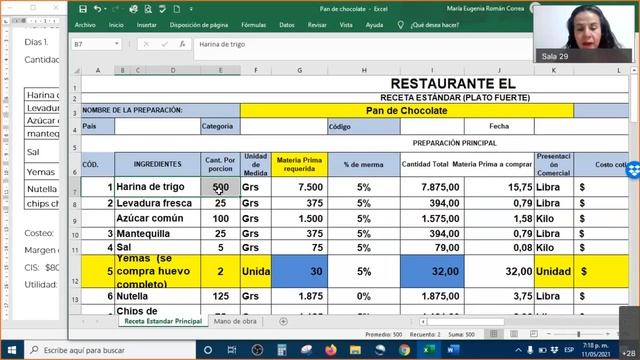Select the Pan de Chocolate title cell
Viewport: 640px width, 360px height.
[407, 111]
